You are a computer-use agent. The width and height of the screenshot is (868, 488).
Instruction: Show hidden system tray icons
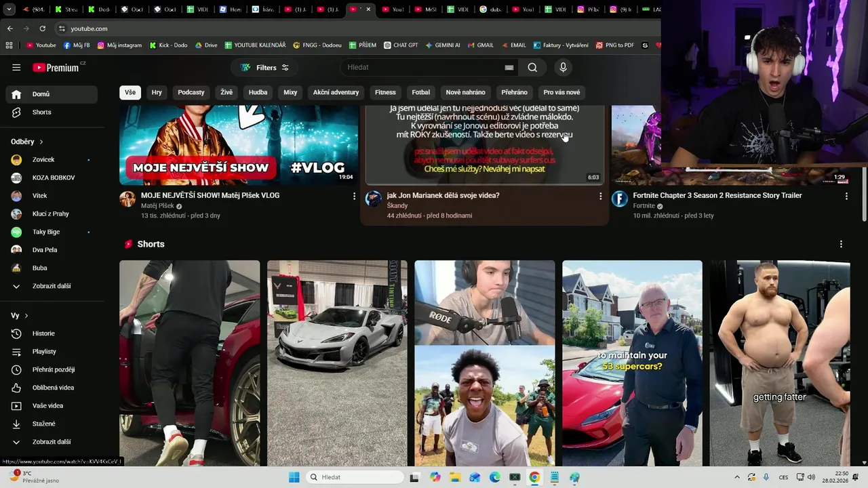[737, 477]
